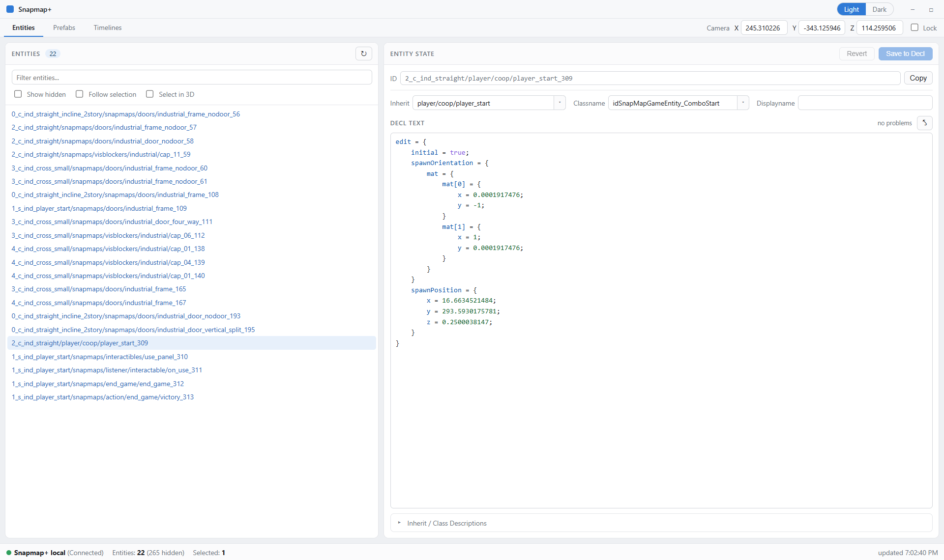
Task: Click the Filter entities search field
Action: point(192,78)
